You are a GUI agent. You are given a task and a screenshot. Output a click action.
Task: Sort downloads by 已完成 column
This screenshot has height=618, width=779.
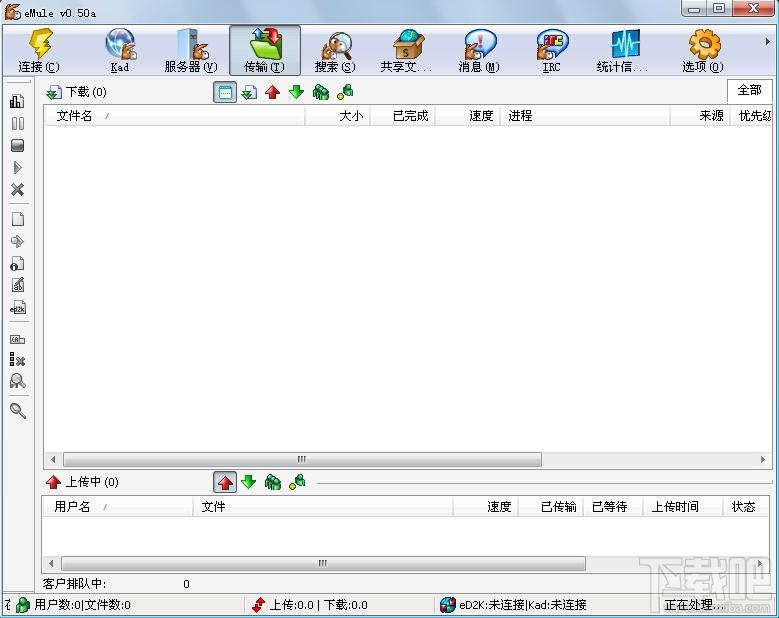pyautogui.click(x=402, y=116)
